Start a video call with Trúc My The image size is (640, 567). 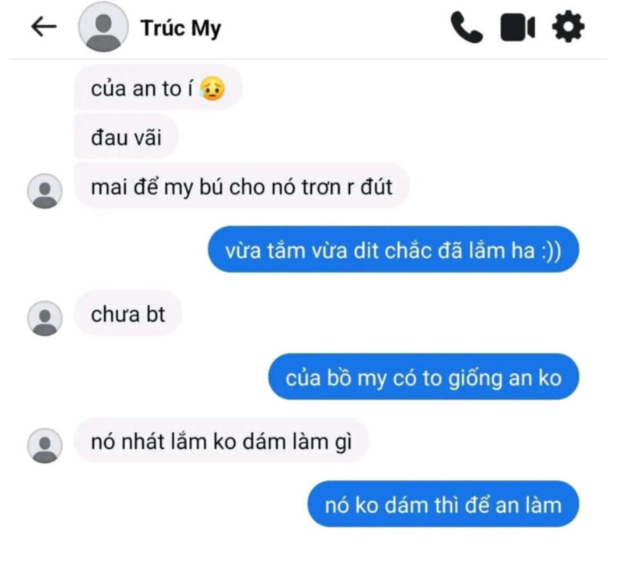[x=518, y=28]
